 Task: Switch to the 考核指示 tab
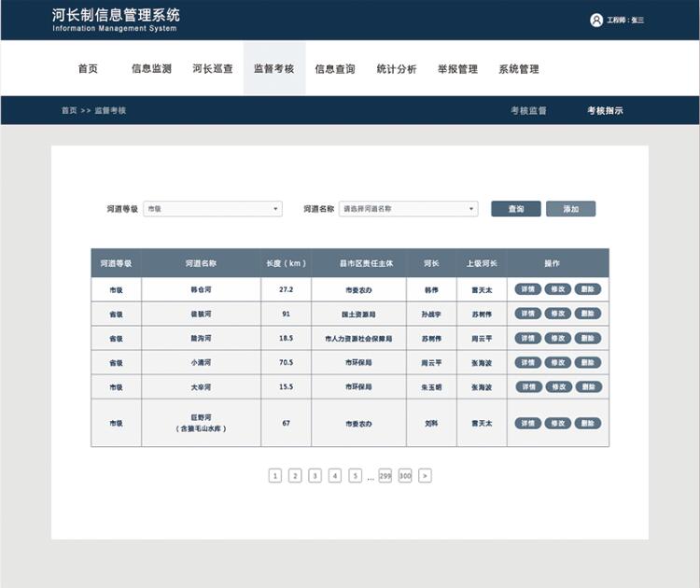605,110
